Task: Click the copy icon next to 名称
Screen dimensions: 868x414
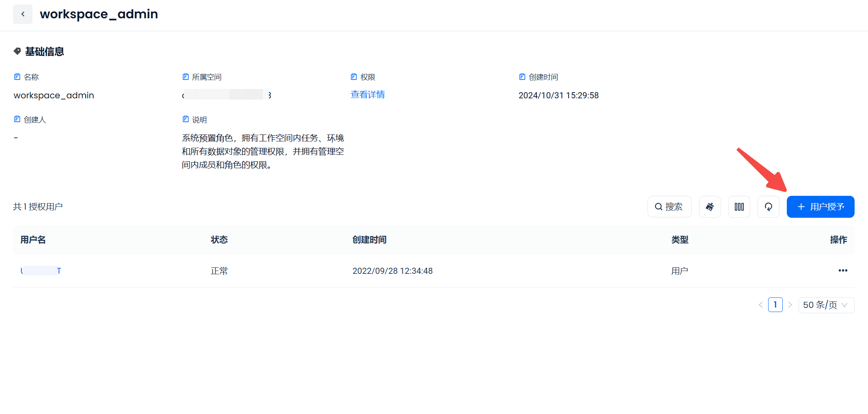Action: pyautogui.click(x=17, y=77)
